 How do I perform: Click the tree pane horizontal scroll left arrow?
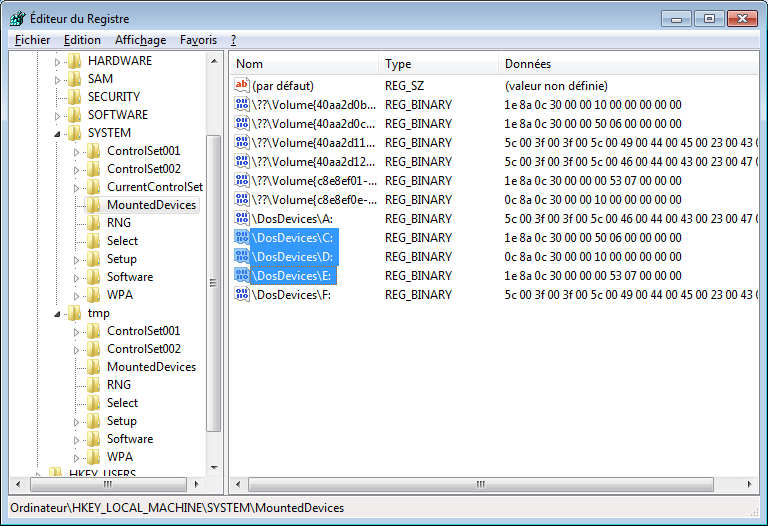(18, 484)
